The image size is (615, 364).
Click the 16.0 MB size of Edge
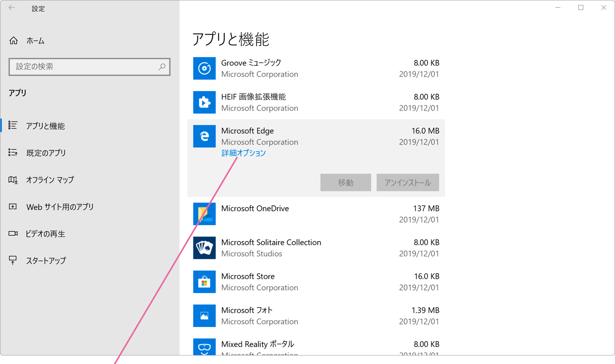[x=425, y=131]
